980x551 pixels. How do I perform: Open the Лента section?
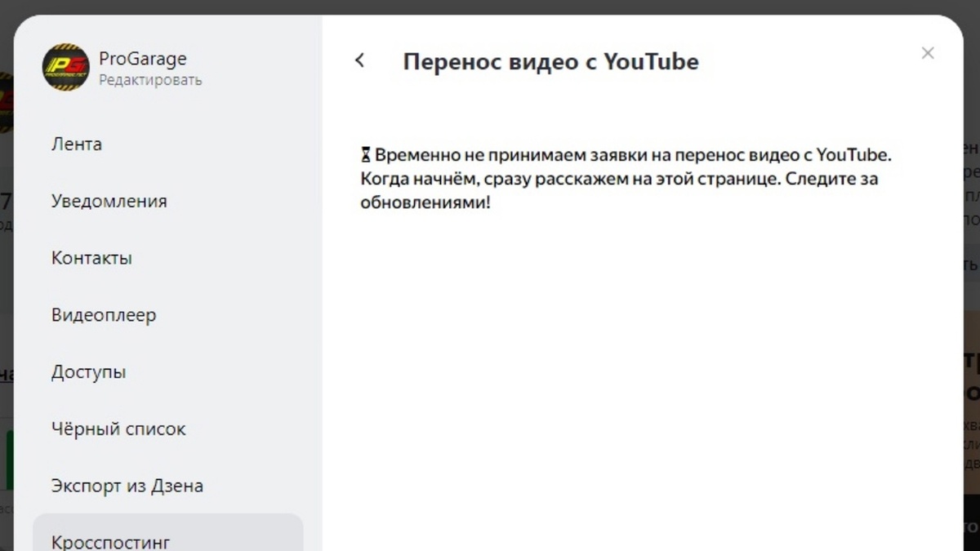pyautogui.click(x=77, y=144)
